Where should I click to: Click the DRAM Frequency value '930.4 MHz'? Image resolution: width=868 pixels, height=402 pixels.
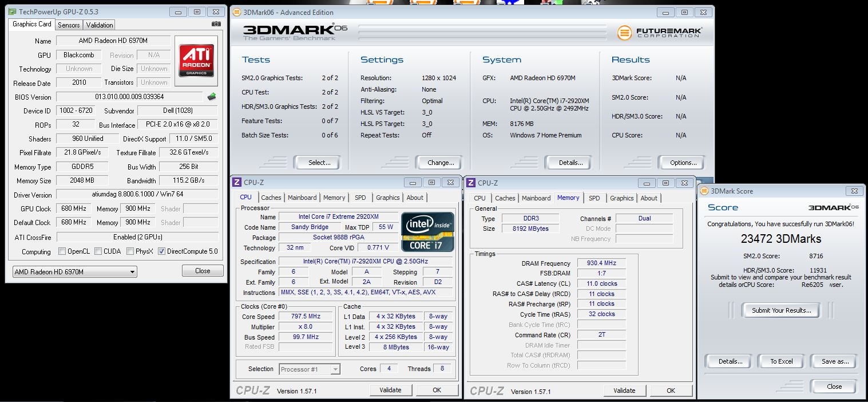(601, 263)
